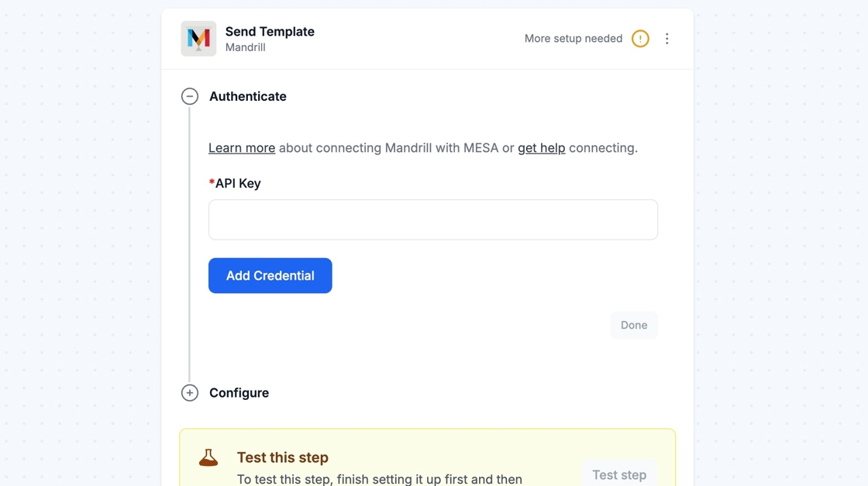The image size is (868, 486).
Task: Expand the Configure section using plus icon
Action: 190,393
